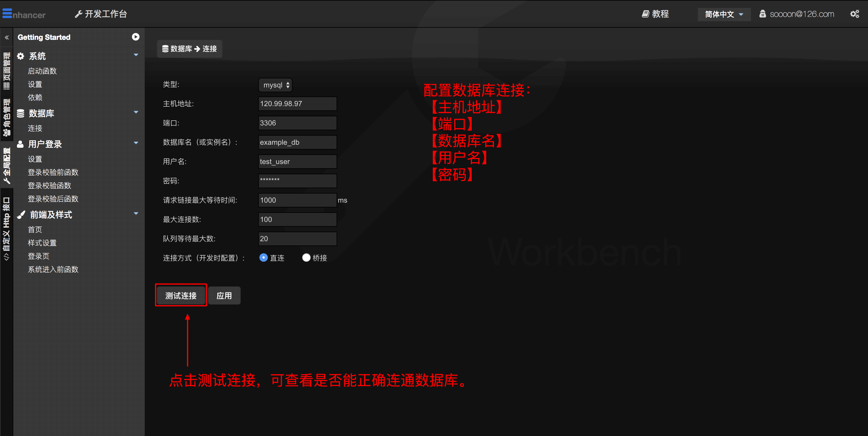
Task: Open 首页 under 前端及样式
Action: [35, 229]
